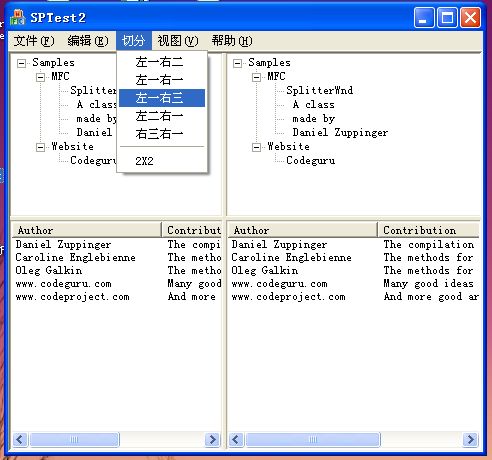This screenshot has width=492, height=460.
Task: Open the 编辑(E) menu
Action: click(88, 41)
